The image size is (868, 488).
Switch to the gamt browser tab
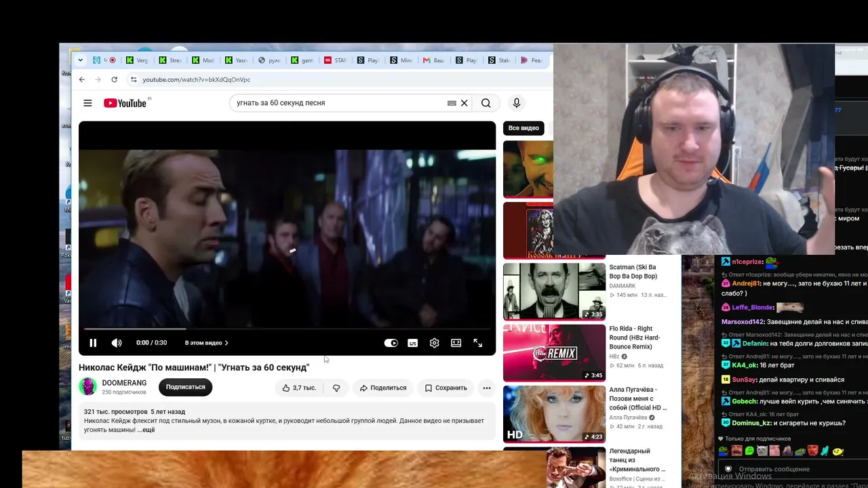coord(302,60)
